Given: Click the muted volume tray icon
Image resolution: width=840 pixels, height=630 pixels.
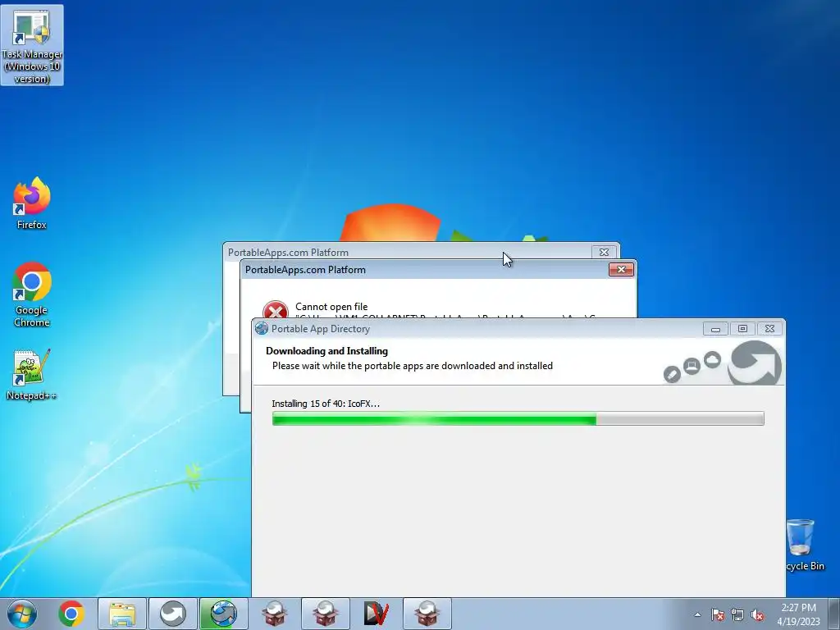Looking at the screenshot, I should click(757, 614).
